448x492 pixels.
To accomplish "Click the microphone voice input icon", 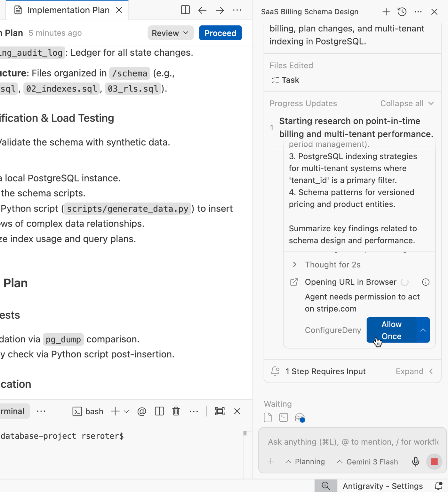I will 415,462.
